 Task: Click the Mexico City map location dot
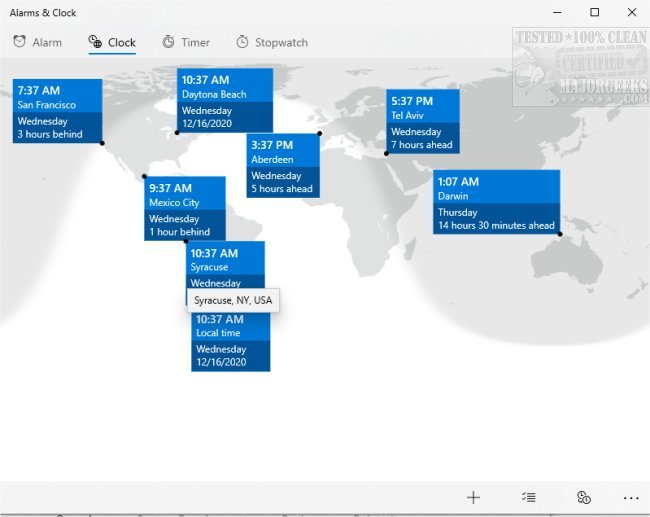144,177
